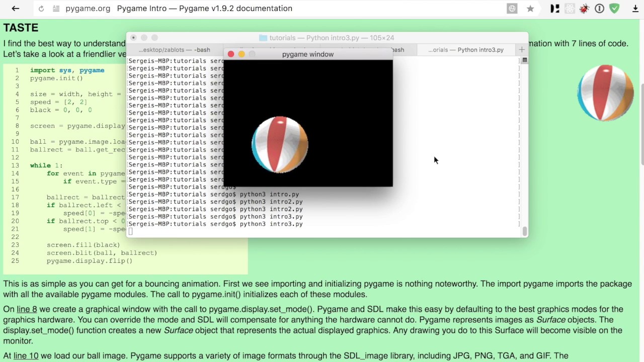Viewport: 644px width, 362px height.
Task: Select the Python intro3.py terminal tab
Action: click(x=466, y=50)
